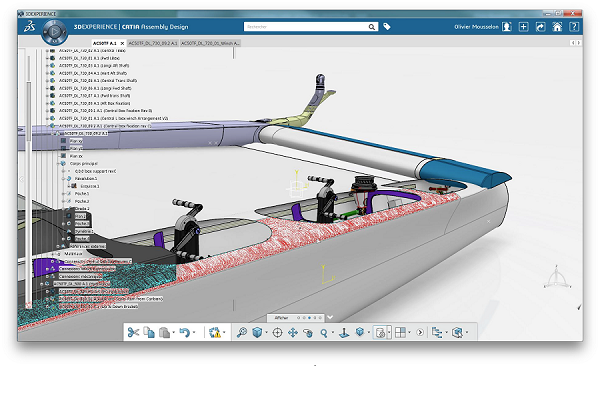Open dropdown arrow next to window layout icon

click(409, 332)
